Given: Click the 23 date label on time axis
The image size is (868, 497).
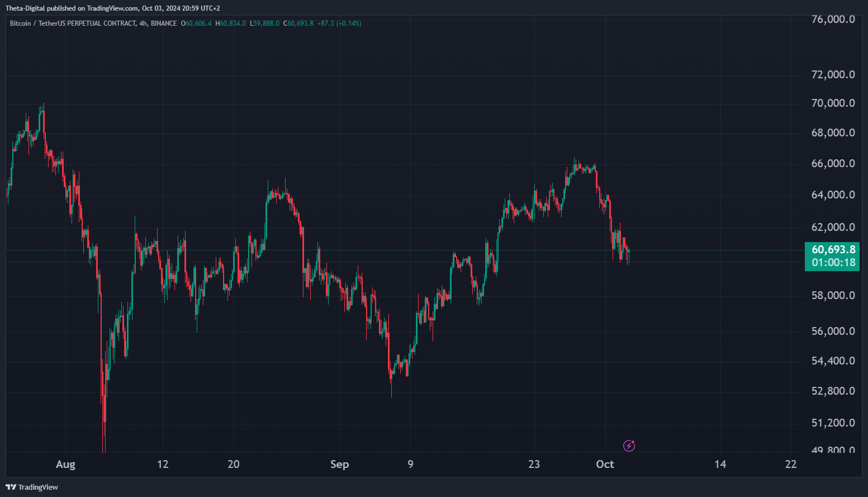Looking at the screenshot, I should (x=534, y=464).
